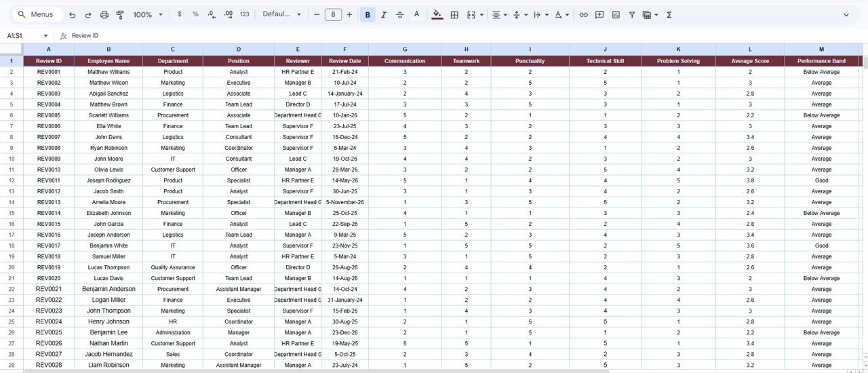Image resolution: width=868 pixels, height=373 pixels.
Task: Open the Borders grid icon
Action: tap(454, 14)
